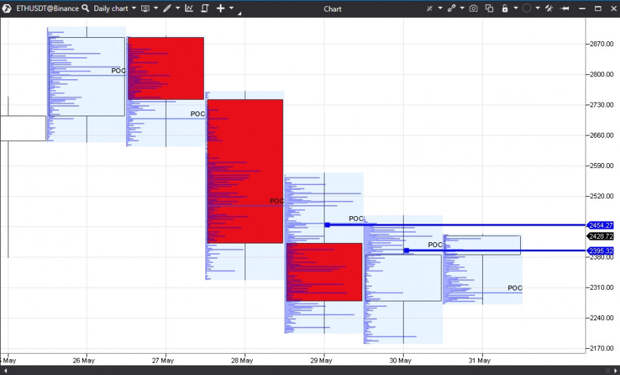This screenshot has height=375, width=620.
Task: Click the POC label of the 30 May candle
Action: (435, 245)
